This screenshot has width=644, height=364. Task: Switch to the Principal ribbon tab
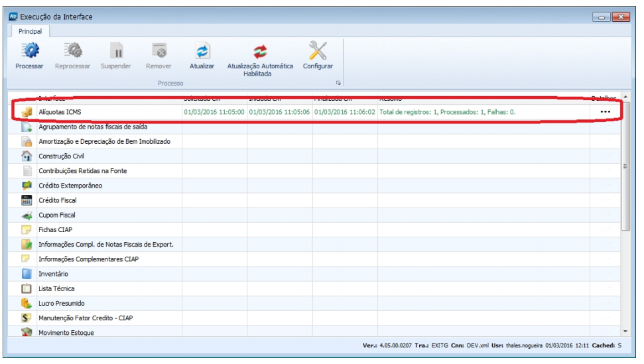pos(29,31)
